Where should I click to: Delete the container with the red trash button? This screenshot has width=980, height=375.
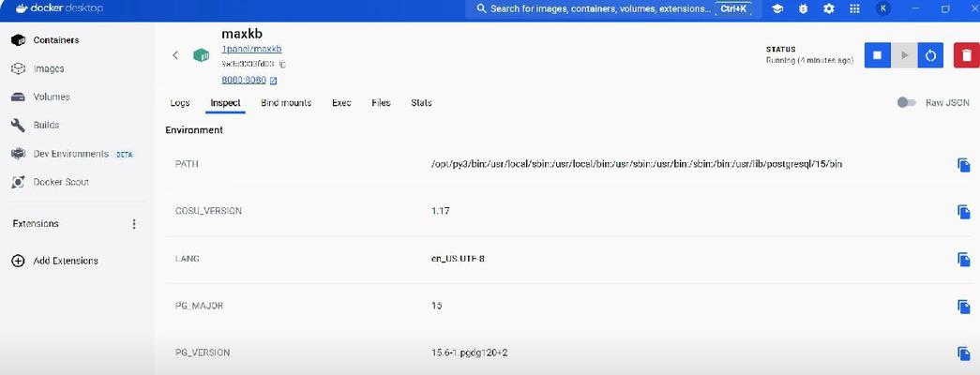966,55
